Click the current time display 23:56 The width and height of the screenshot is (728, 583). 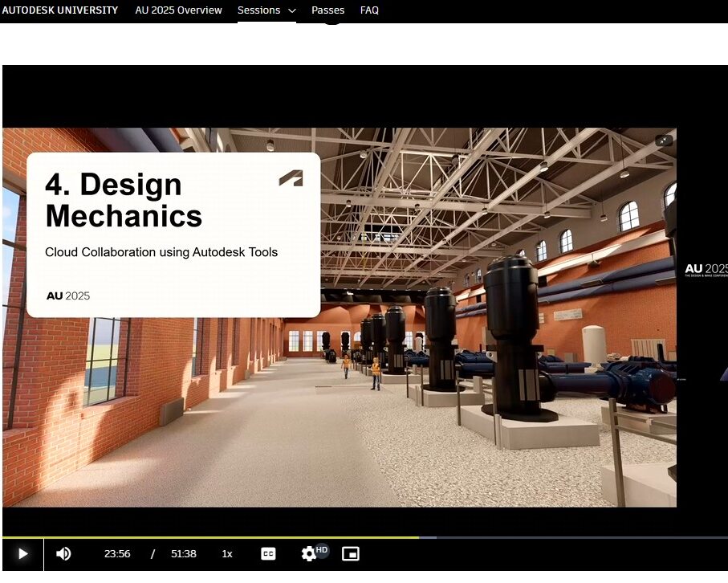[117, 553]
